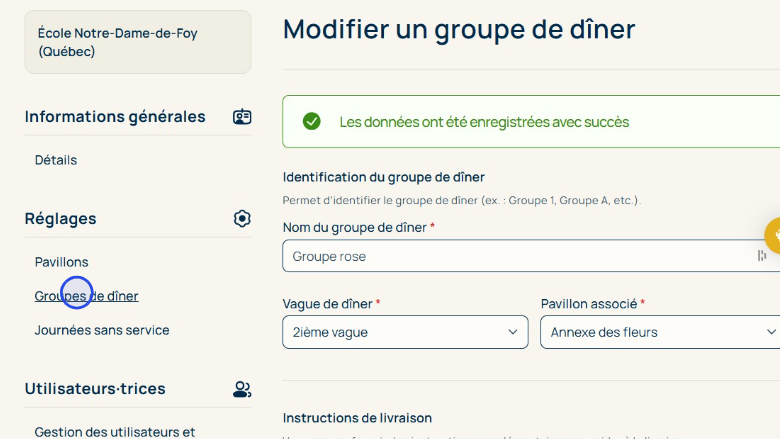Open the Détails page in the sidebar
780x439 pixels.
56,160
